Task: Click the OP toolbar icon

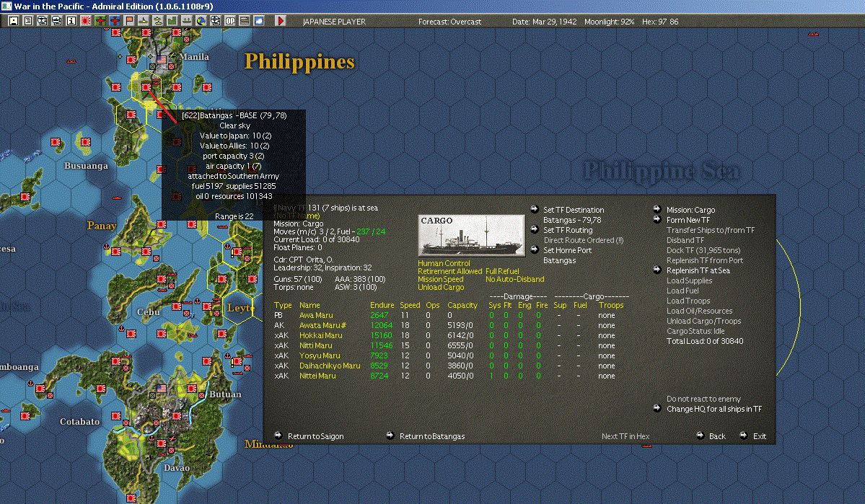Action: coord(230,21)
